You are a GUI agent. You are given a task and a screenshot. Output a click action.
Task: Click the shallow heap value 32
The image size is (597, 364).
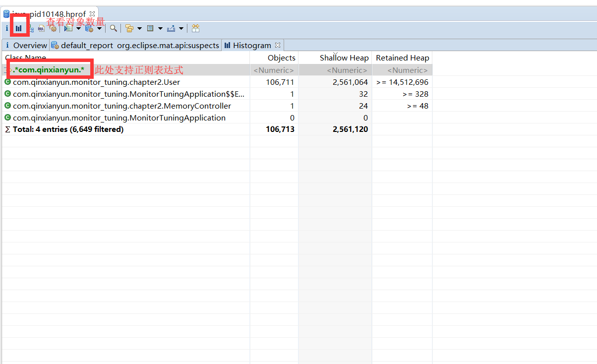tap(363, 94)
